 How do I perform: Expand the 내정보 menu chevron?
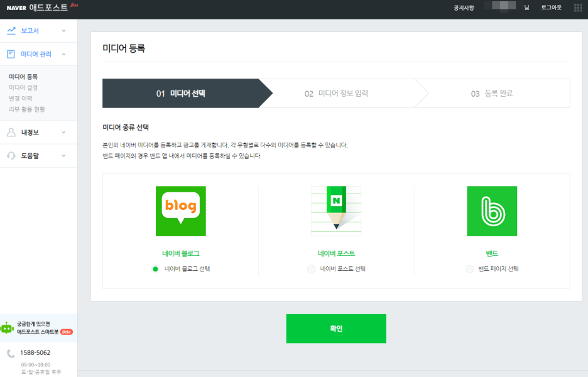point(63,133)
